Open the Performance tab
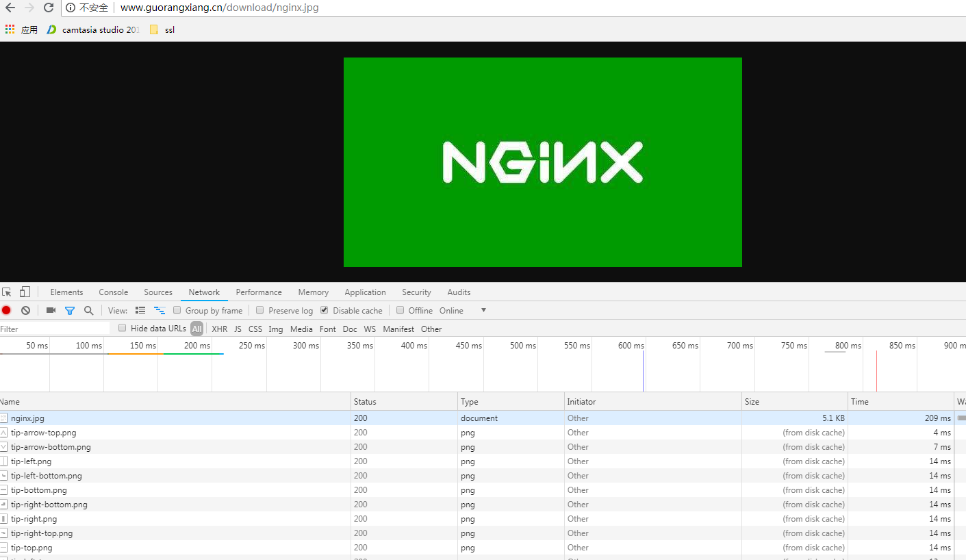The image size is (966, 560). tap(259, 292)
